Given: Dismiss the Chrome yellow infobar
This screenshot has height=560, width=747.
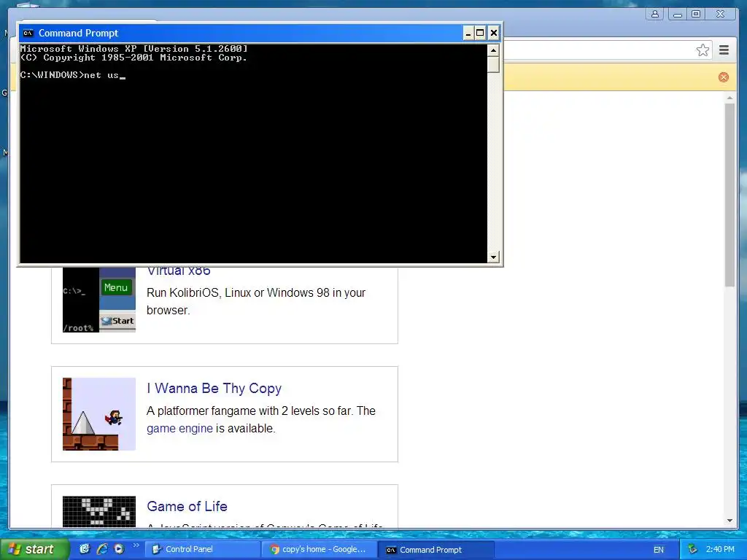Looking at the screenshot, I should pyautogui.click(x=723, y=77).
